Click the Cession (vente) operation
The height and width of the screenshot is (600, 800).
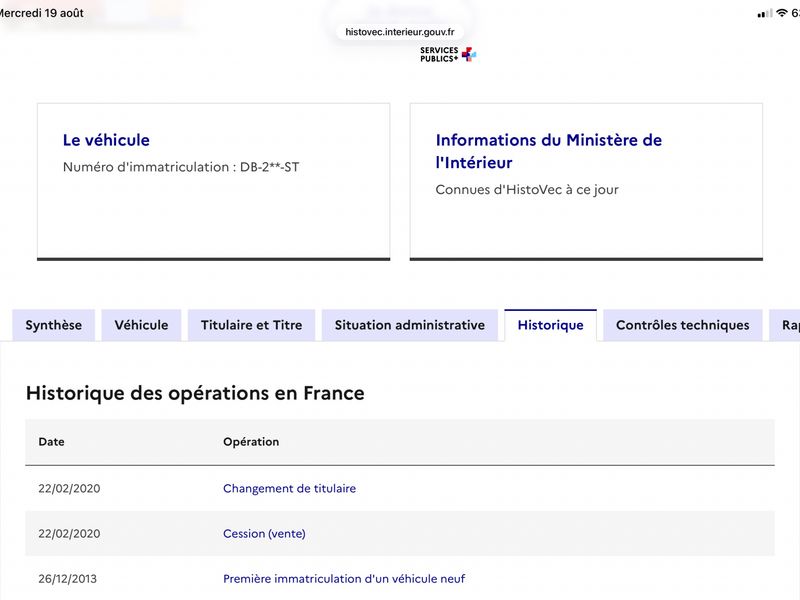[264, 534]
